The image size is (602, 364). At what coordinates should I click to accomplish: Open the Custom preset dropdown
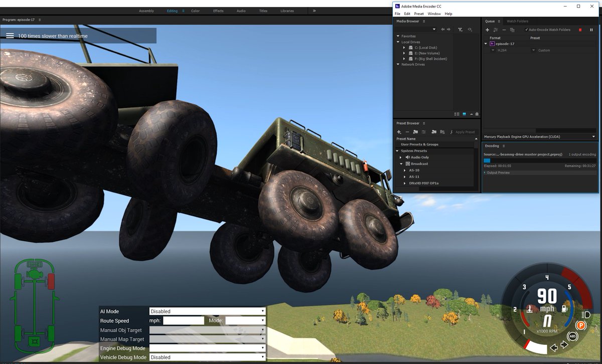(x=533, y=50)
